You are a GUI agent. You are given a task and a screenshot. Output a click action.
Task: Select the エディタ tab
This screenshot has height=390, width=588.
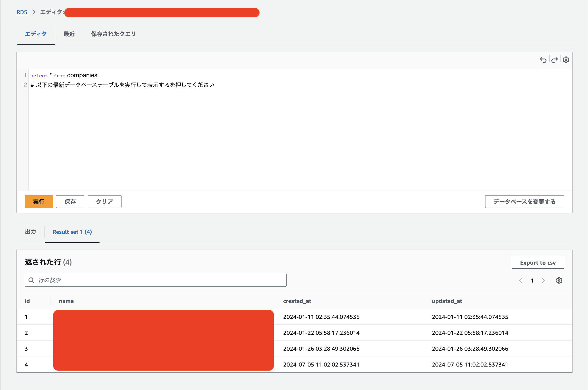coord(36,34)
